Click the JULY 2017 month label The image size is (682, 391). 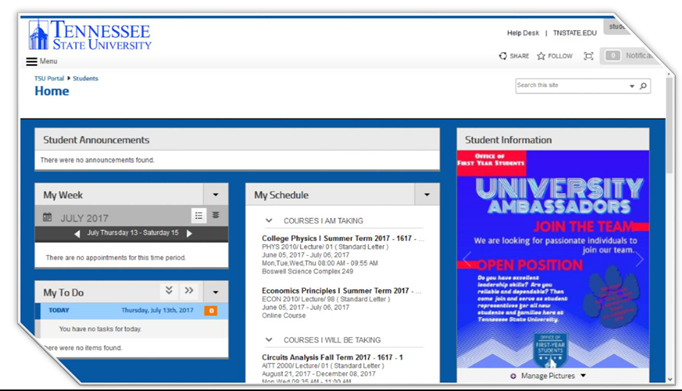click(x=84, y=218)
